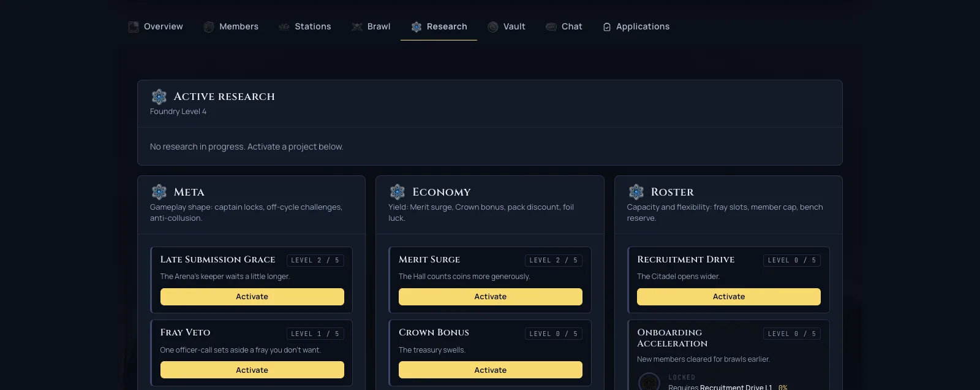Click the Economy description 'Yield: Merit surge' text

coord(481,213)
